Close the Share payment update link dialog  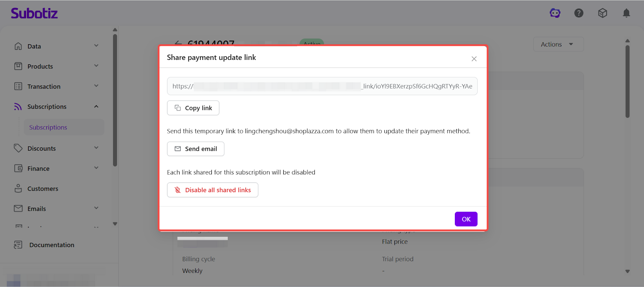click(474, 59)
